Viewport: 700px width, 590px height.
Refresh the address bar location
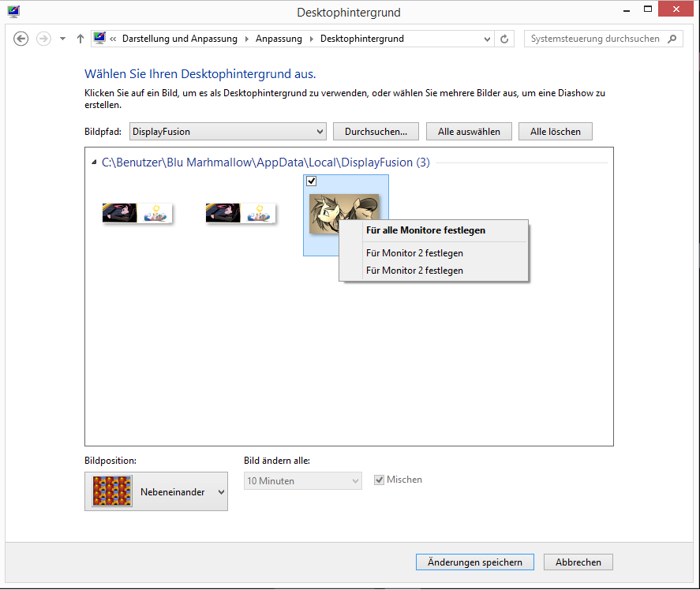point(504,39)
